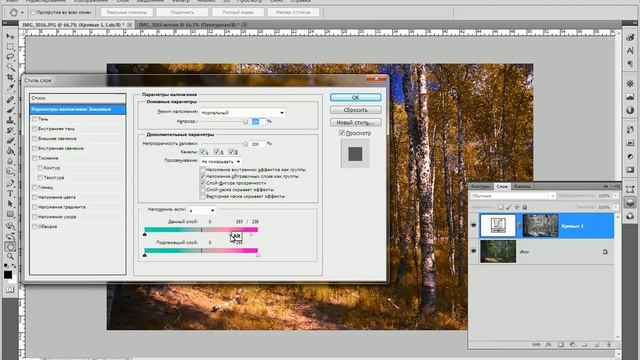
Task: Open the Режим наложения dropdown
Action: [242, 112]
